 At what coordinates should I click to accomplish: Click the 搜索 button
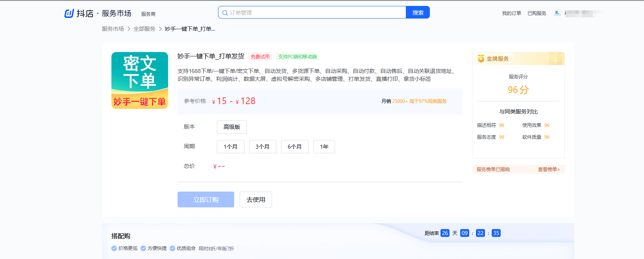click(418, 12)
